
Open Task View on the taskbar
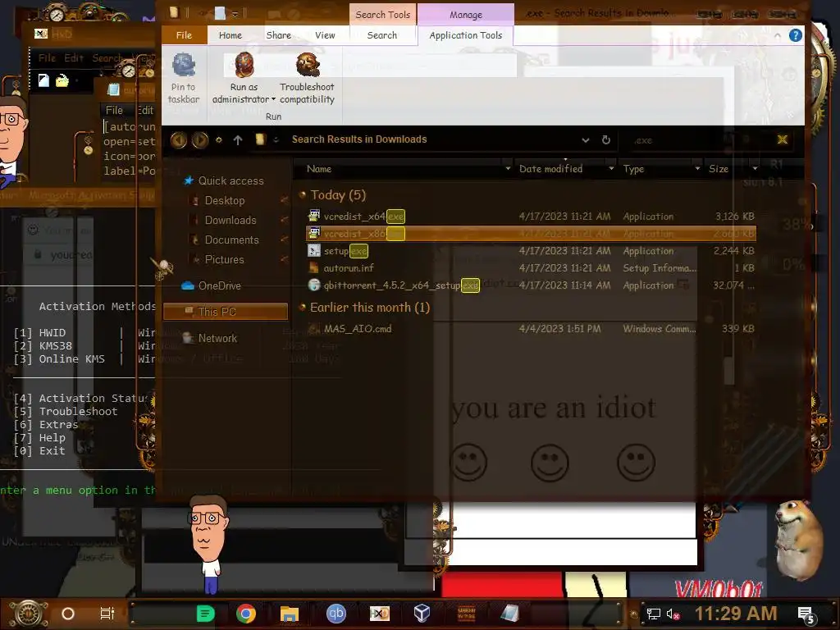point(107,614)
